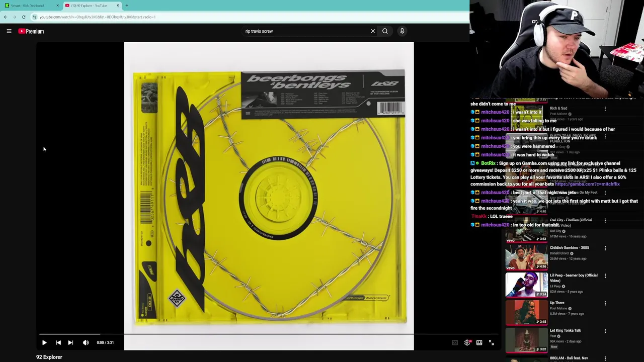The height and width of the screenshot is (362, 644).
Task: Open more options for Childish Gambino 3005
Action: click(x=605, y=248)
